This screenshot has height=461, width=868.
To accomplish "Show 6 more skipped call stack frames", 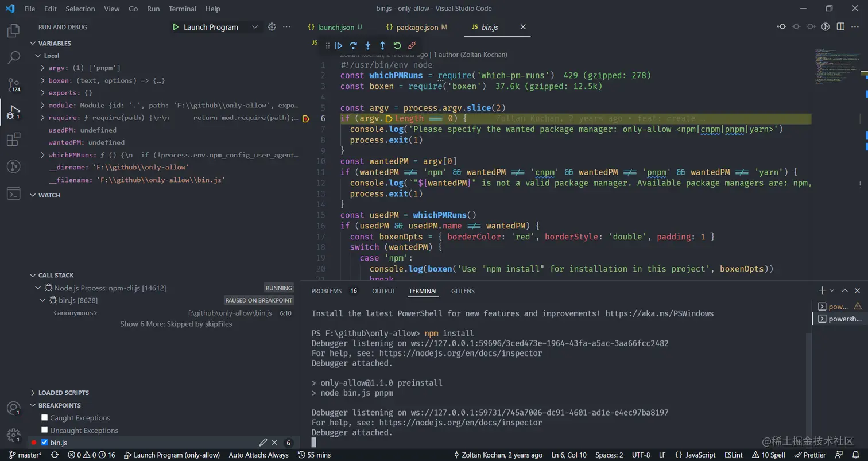I will 176,324.
